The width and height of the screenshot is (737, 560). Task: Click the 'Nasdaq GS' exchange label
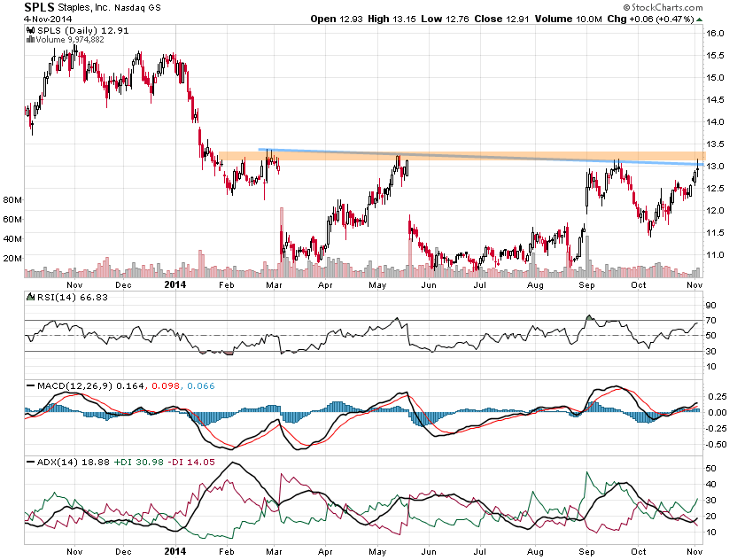(137, 8)
